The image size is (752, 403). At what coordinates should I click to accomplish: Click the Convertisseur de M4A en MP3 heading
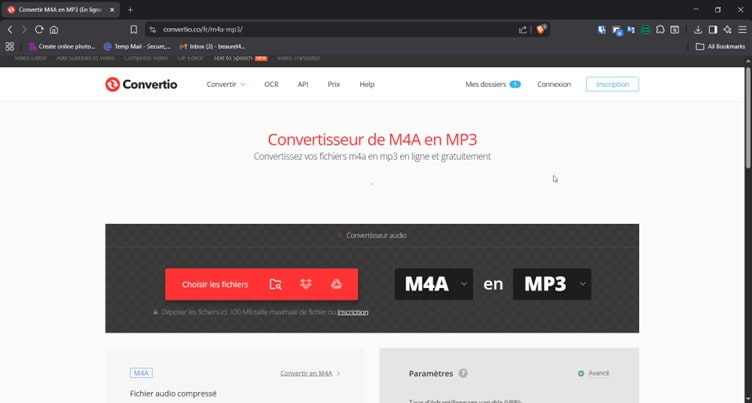(x=372, y=140)
